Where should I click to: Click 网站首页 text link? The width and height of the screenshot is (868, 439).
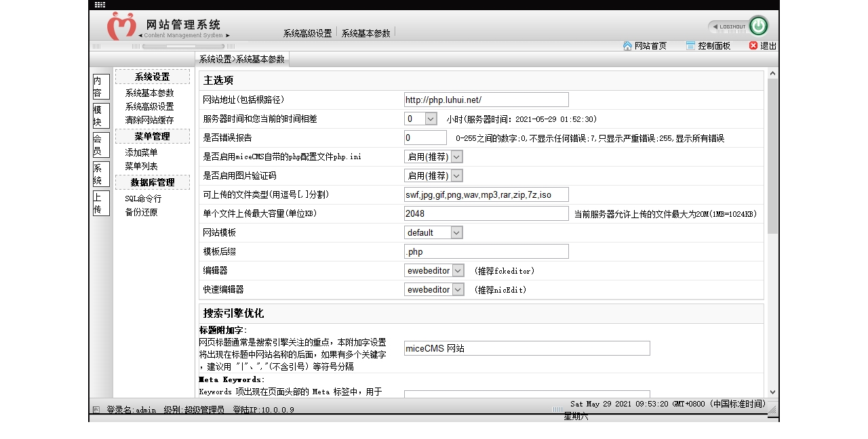click(x=650, y=46)
